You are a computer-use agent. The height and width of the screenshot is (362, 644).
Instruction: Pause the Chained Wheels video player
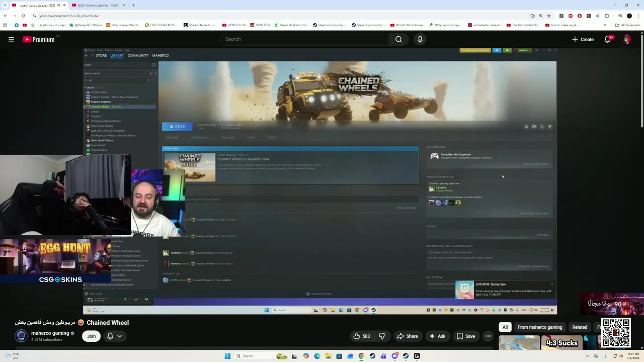[320, 181]
